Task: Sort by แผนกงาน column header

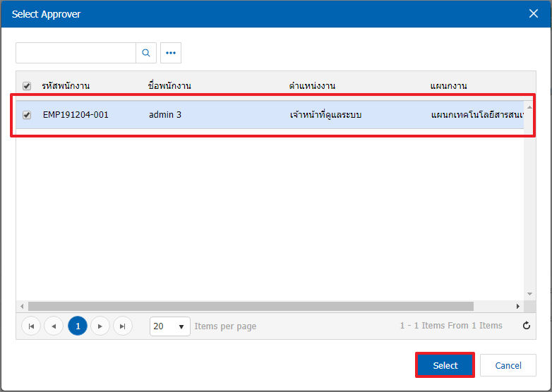Action: point(448,86)
